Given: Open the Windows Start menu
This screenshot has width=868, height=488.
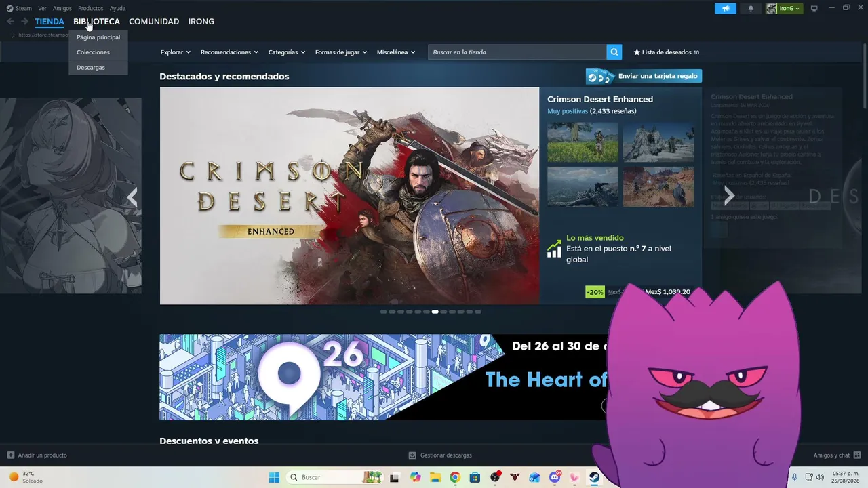Looking at the screenshot, I should coord(274,477).
